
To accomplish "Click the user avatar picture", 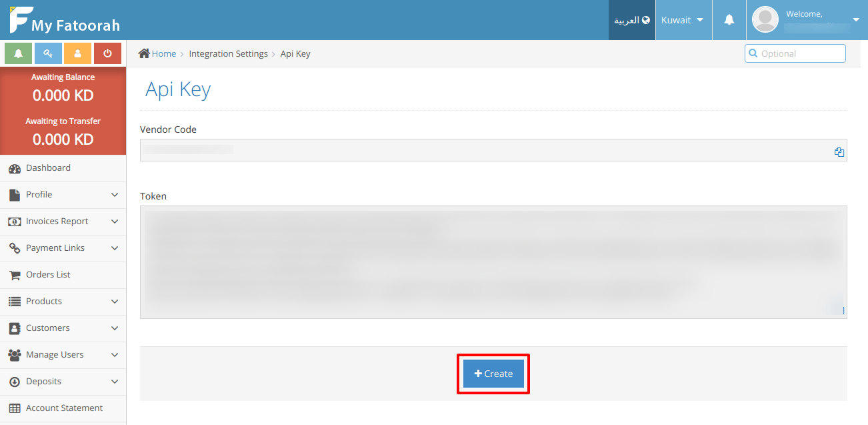I will point(765,20).
